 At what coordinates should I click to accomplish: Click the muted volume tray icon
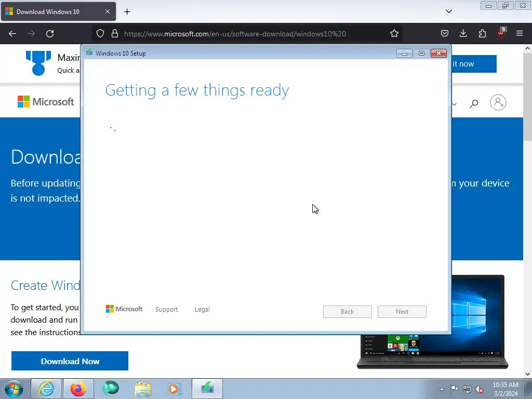(x=480, y=390)
